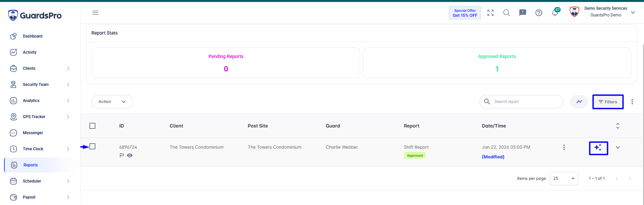This screenshot has height=205, width=644.
Task: Open the notifications bell icon
Action: tap(555, 13)
